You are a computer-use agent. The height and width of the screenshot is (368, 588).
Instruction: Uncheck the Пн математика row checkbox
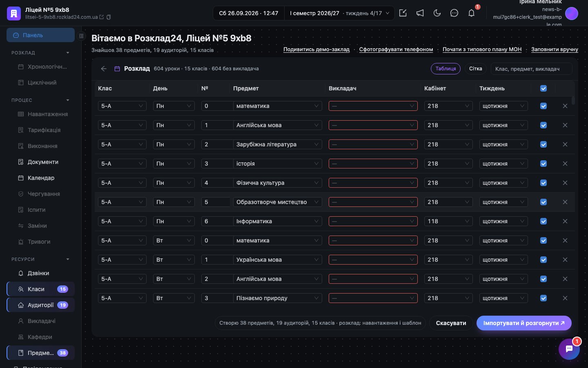point(543,106)
